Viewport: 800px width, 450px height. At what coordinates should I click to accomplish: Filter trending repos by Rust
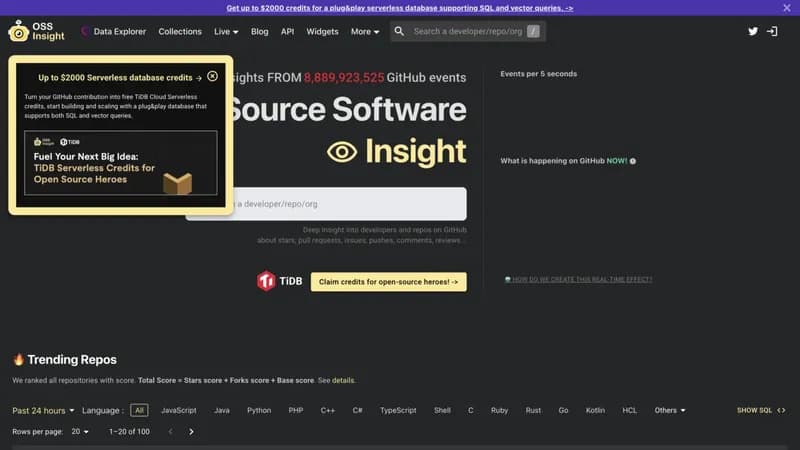click(533, 410)
